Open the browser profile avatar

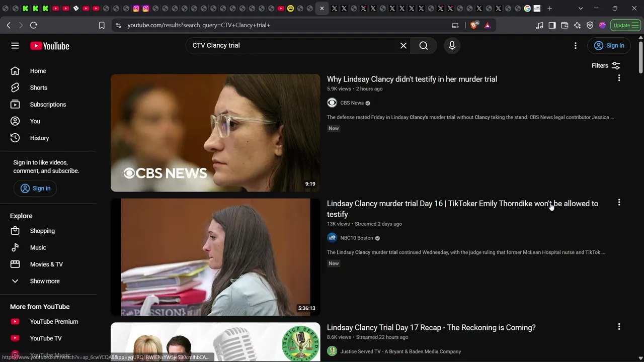pos(602,25)
